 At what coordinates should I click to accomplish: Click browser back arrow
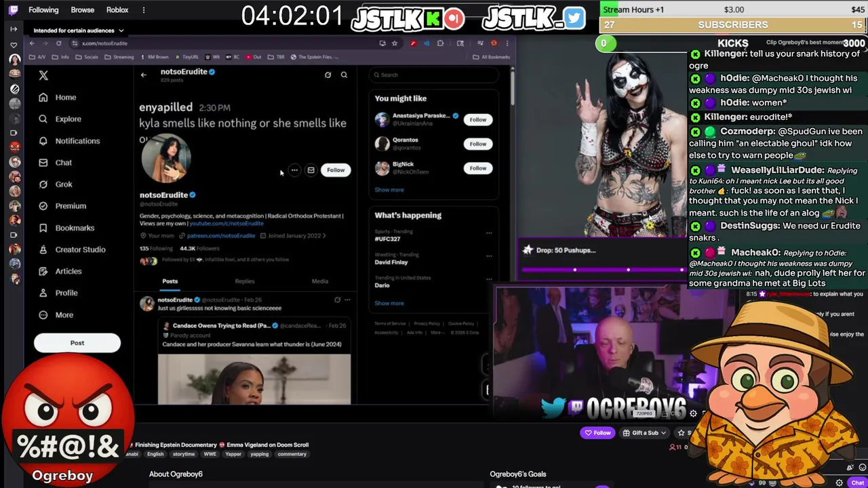(x=32, y=43)
